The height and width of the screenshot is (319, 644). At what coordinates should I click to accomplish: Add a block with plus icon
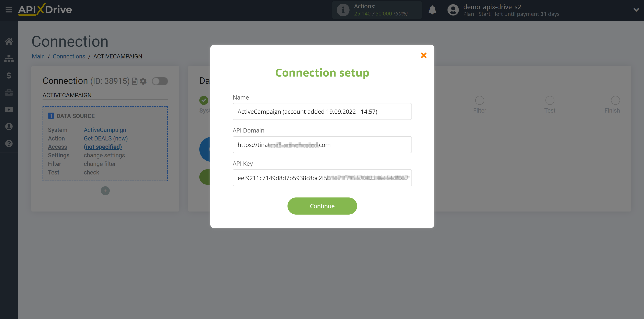point(105,191)
